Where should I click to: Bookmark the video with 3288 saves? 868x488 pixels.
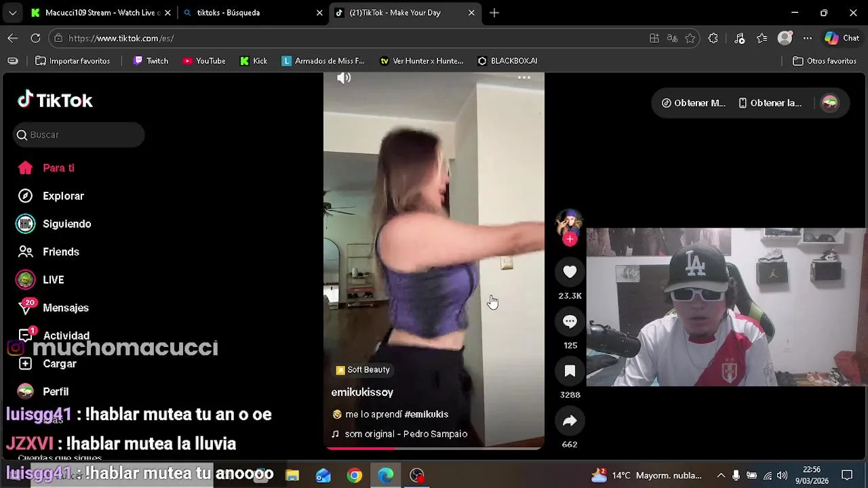click(x=570, y=371)
